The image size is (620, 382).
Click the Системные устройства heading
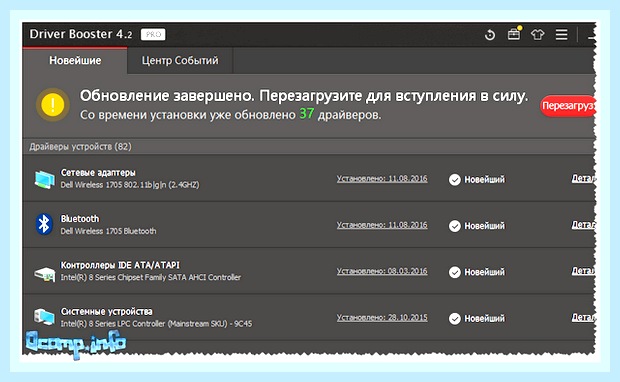(106, 312)
